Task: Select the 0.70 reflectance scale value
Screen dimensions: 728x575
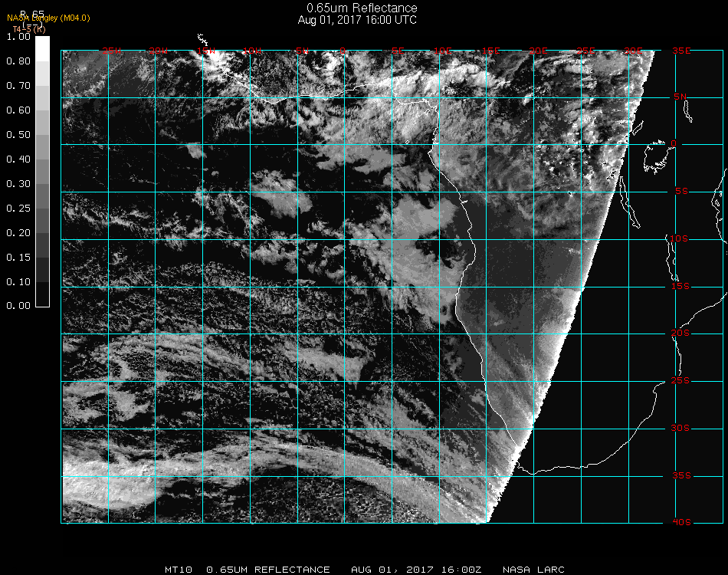Action: (x=18, y=86)
